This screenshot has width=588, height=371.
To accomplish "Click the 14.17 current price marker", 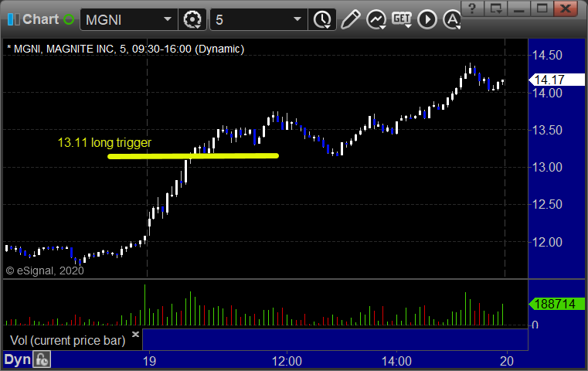I will click(x=556, y=80).
